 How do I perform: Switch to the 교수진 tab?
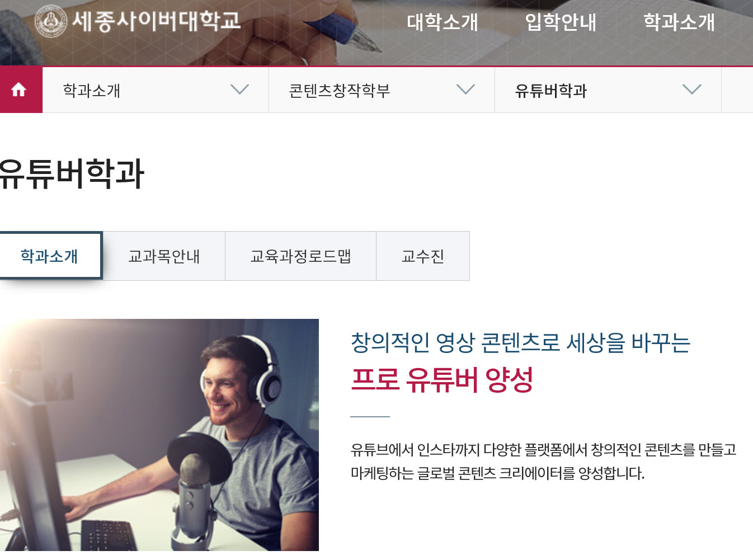point(423,256)
